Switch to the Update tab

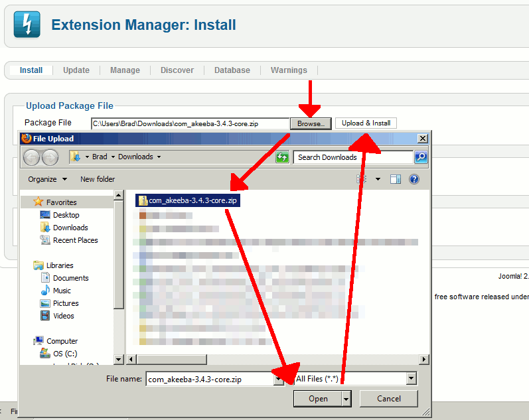(x=76, y=70)
